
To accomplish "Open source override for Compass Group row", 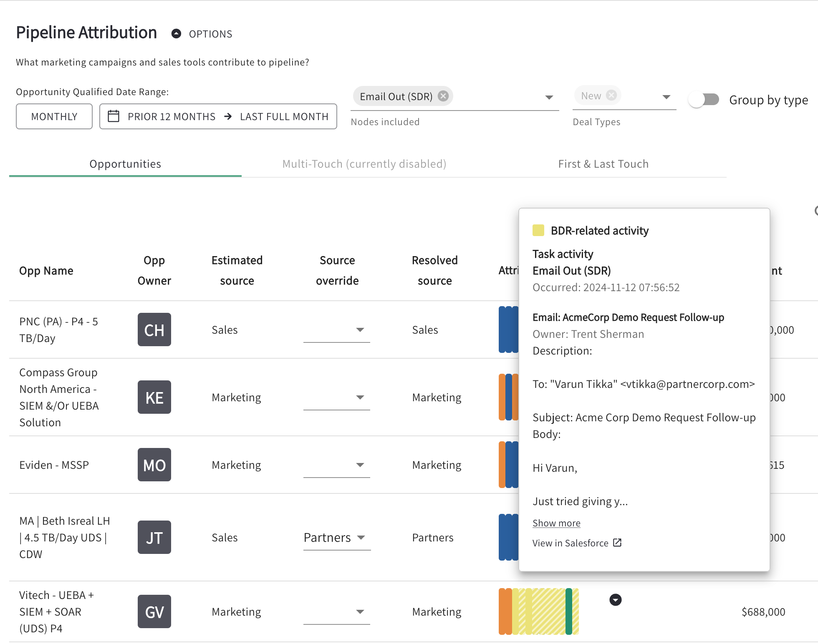I will tap(337, 397).
